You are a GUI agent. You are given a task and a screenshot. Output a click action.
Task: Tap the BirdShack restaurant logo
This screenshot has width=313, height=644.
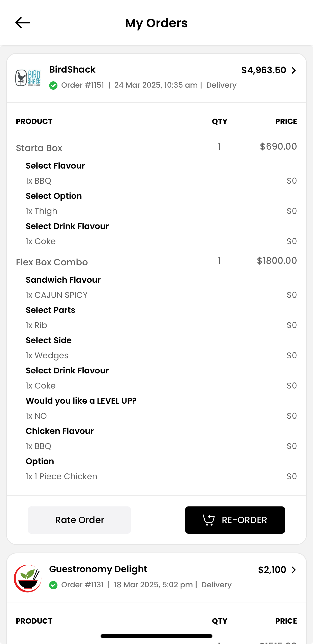click(x=28, y=78)
